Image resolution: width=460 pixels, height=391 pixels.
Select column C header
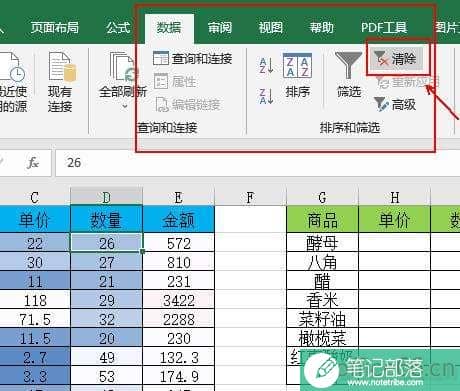tap(35, 197)
